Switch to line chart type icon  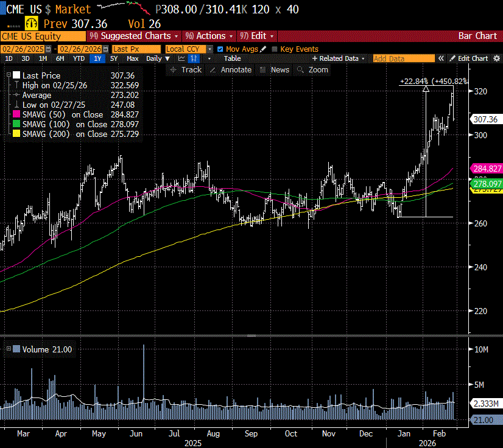181,58
